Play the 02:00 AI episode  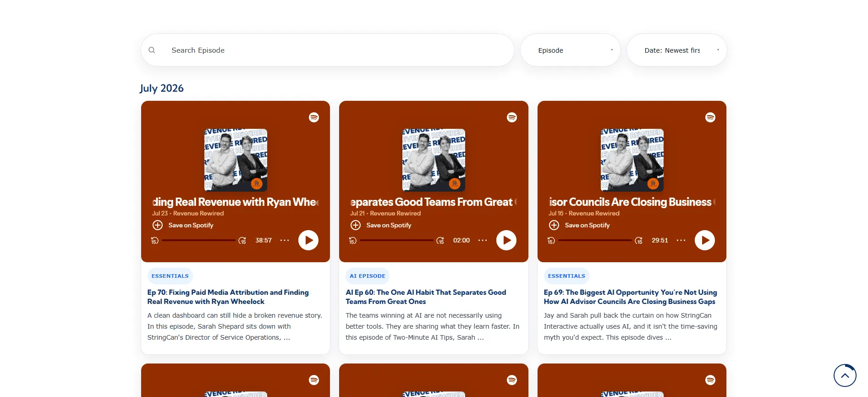click(x=506, y=240)
